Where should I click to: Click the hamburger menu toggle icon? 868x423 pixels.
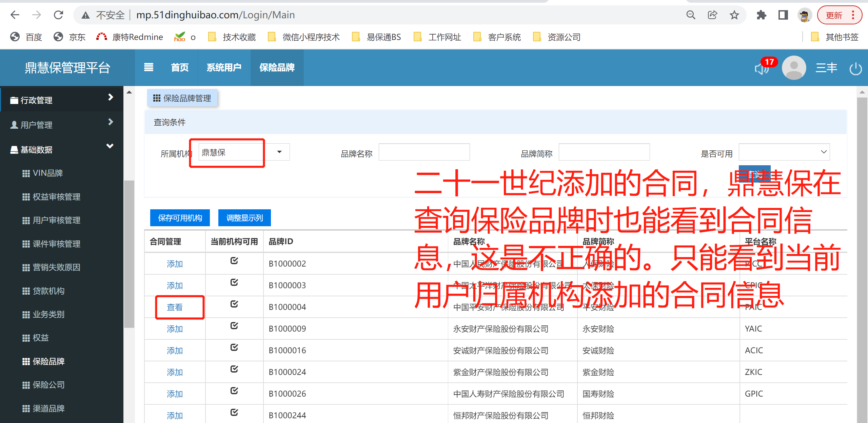pos(149,67)
